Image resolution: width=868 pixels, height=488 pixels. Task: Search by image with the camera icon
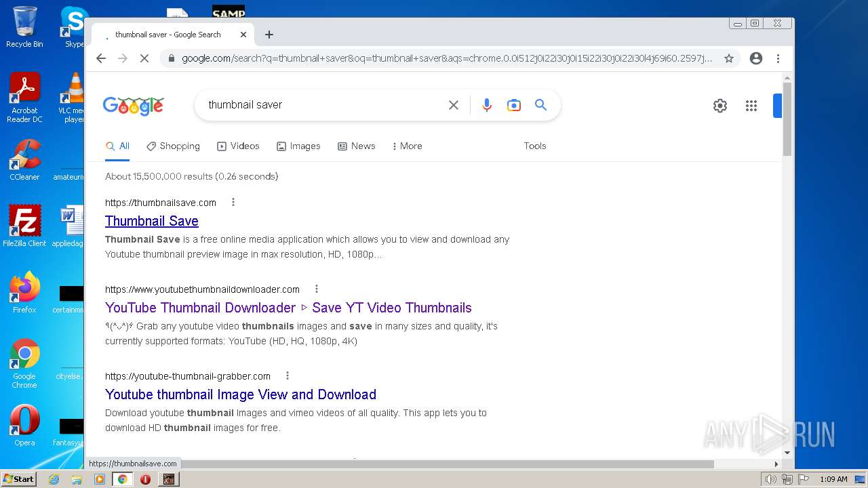pyautogui.click(x=514, y=105)
